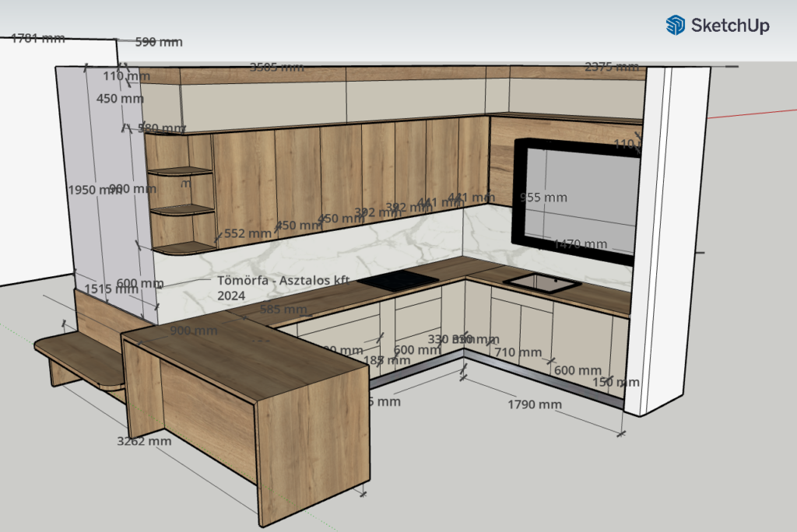The width and height of the screenshot is (797, 532).
Task: Click the SketchUp wordmark text
Action: [x=729, y=26]
